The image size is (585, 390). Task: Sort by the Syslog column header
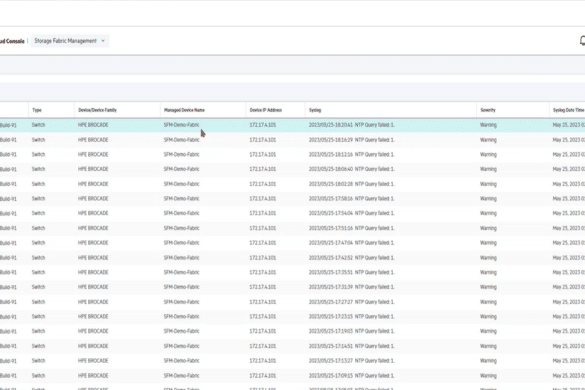(315, 110)
